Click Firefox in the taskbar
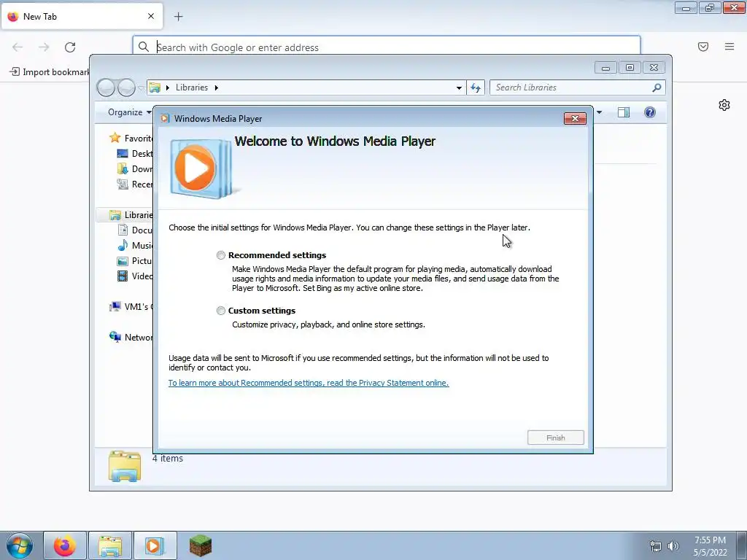 [65, 545]
